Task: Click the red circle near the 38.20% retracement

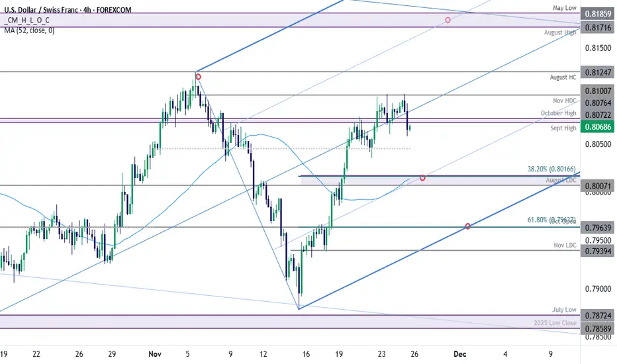Action: click(422, 177)
